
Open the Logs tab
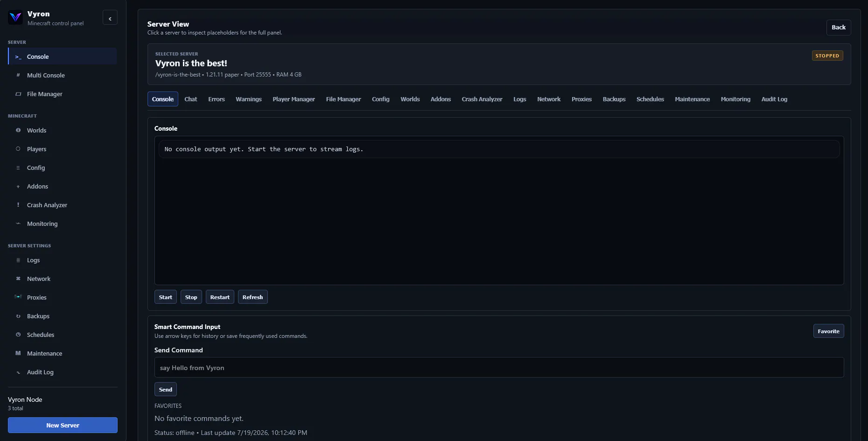520,99
